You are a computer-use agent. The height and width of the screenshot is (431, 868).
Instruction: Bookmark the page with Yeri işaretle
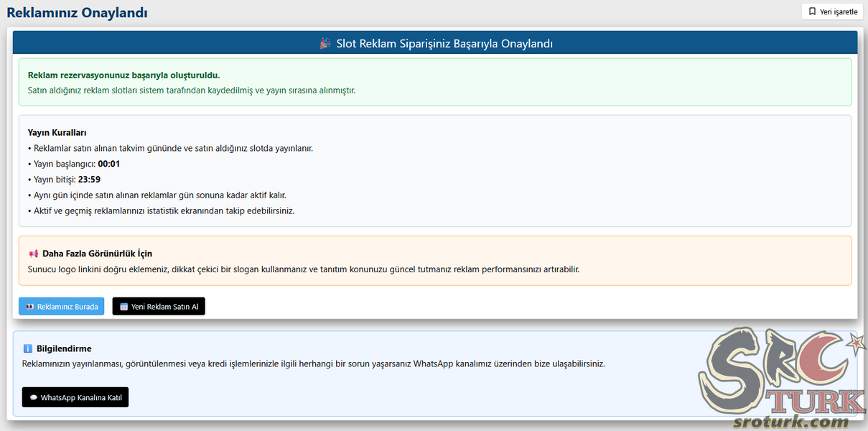pyautogui.click(x=832, y=11)
